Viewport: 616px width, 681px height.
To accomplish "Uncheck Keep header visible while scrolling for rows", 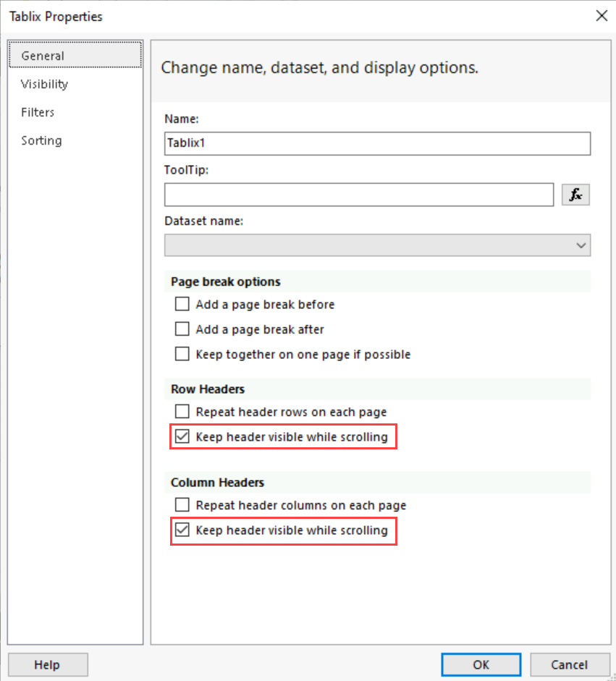I will [x=182, y=436].
